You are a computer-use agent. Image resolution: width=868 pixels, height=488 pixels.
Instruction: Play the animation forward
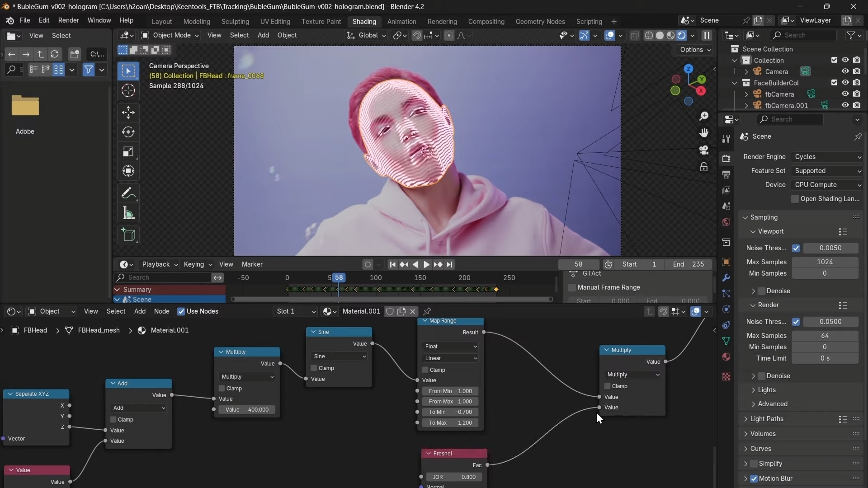pyautogui.click(x=426, y=264)
